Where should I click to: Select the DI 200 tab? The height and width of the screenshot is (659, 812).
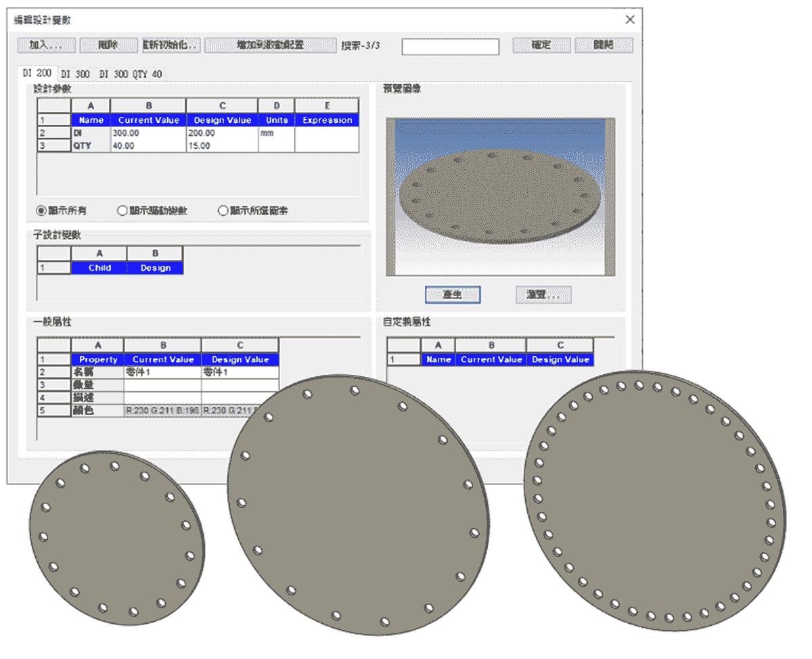click(39, 72)
